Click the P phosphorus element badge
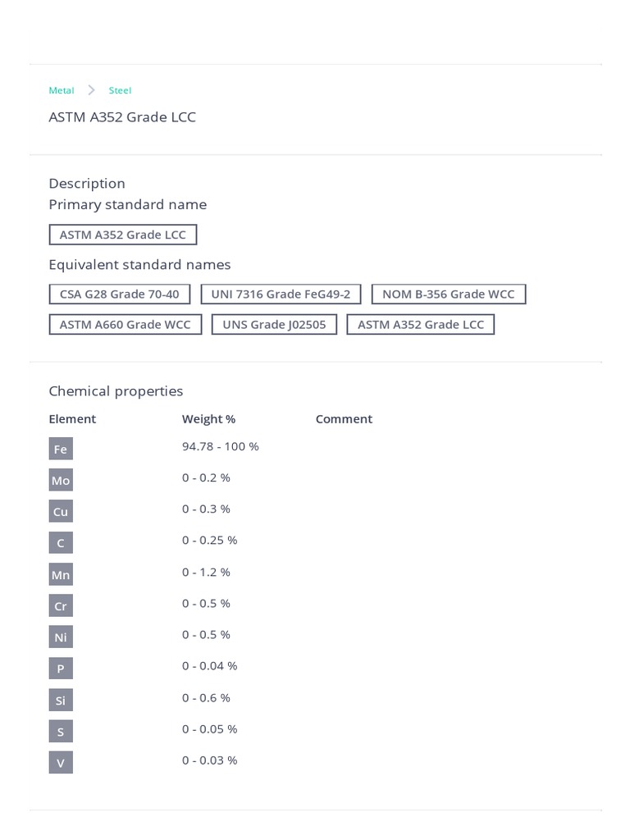Image resolution: width=630 pixels, height=840 pixels. pyautogui.click(x=61, y=669)
